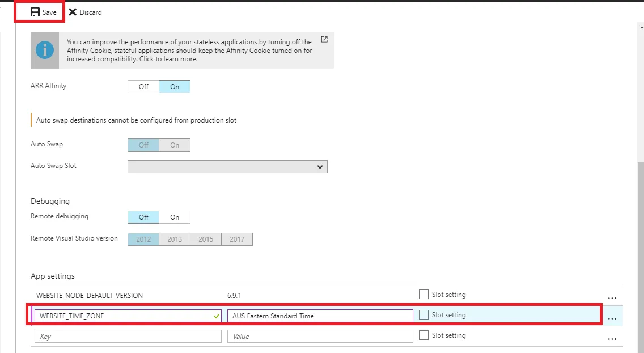Click the Affinity Cookie info message text
644x353 pixels.
point(189,50)
